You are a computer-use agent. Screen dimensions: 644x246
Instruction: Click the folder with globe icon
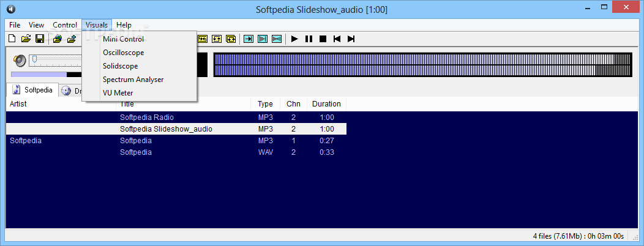coord(58,39)
